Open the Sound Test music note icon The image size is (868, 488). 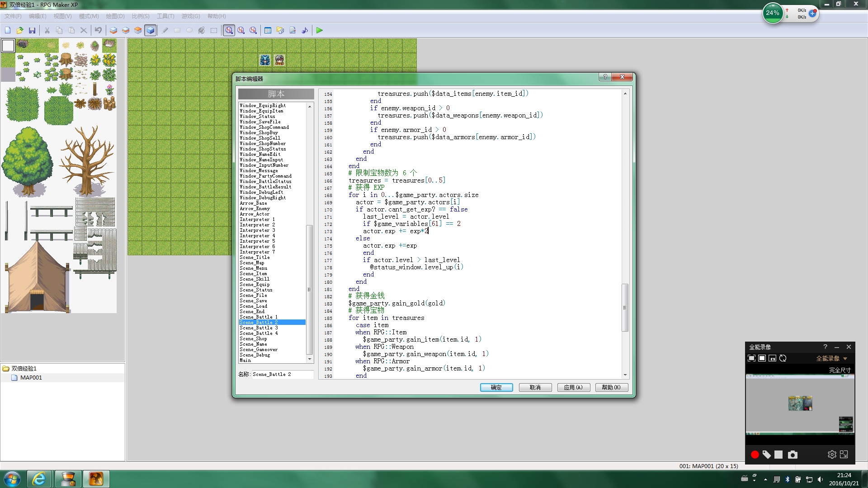coord(305,30)
